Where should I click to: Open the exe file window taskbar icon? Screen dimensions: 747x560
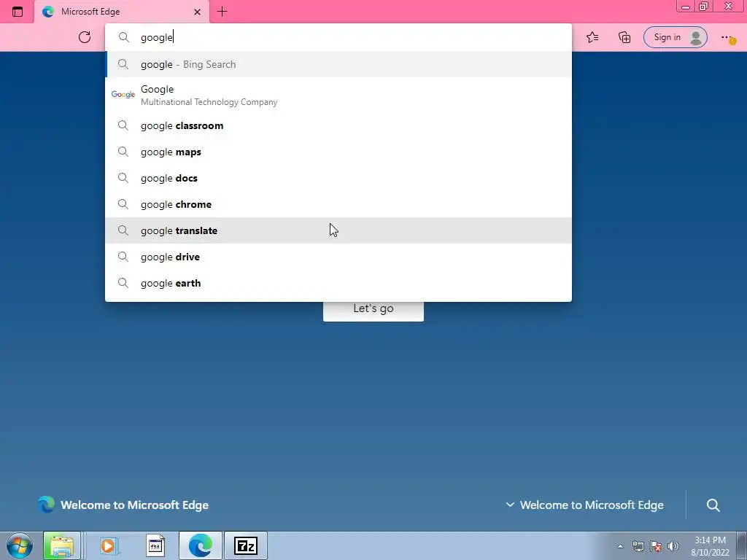(x=155, y=545)
